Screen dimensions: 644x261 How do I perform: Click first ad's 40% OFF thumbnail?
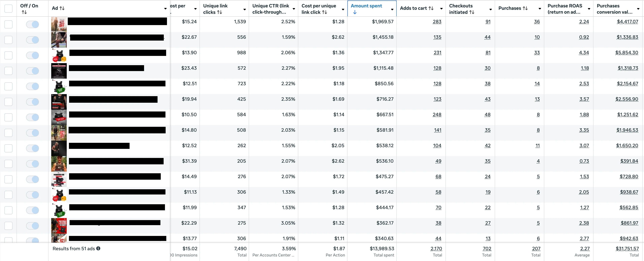[x=59, y=24]
